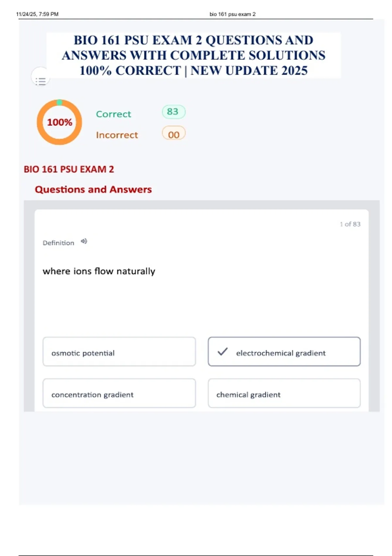This screenshot has width=392, height=556.
Task: Pick the concentration gradient option
Action: 119,393
